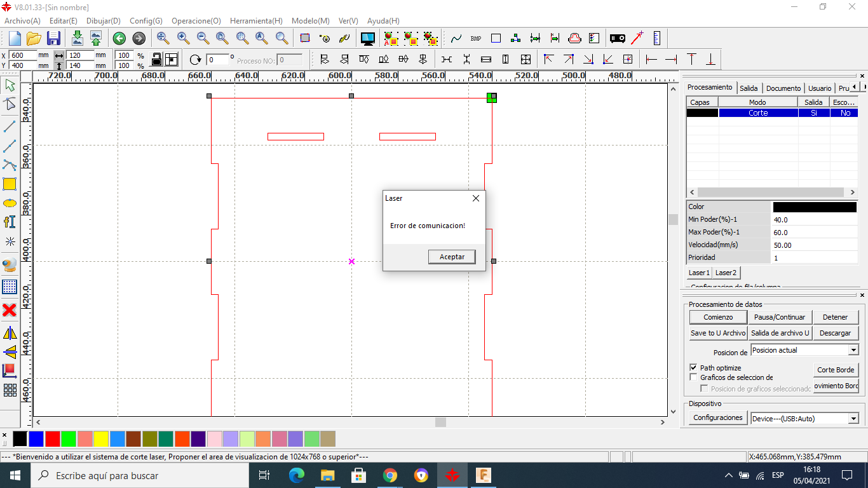Viewport: 868px width, 488px height.
Task: Zoom in with the plus magnifier
Action: click(183, 38)
